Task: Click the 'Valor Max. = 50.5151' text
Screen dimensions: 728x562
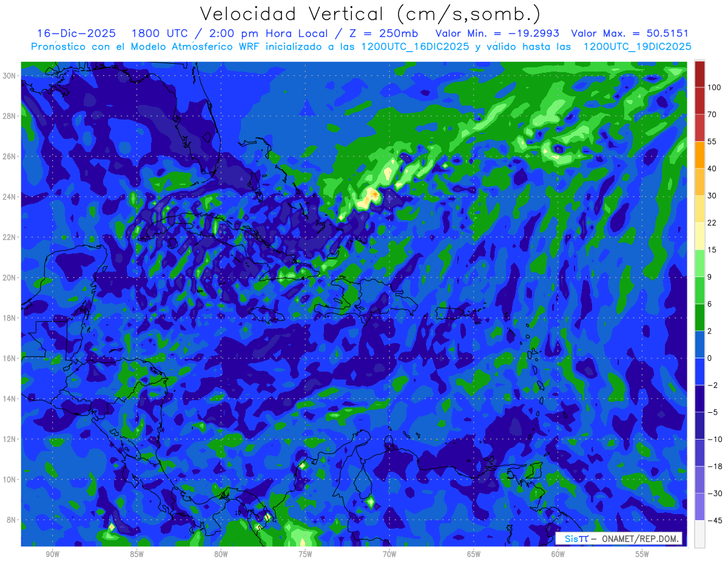Action: 630,33
